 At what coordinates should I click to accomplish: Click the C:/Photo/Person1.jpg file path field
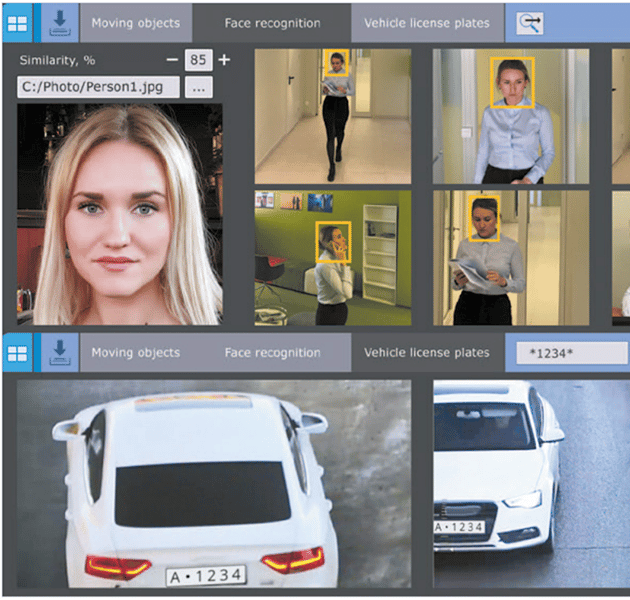click(x=98, y=88)
